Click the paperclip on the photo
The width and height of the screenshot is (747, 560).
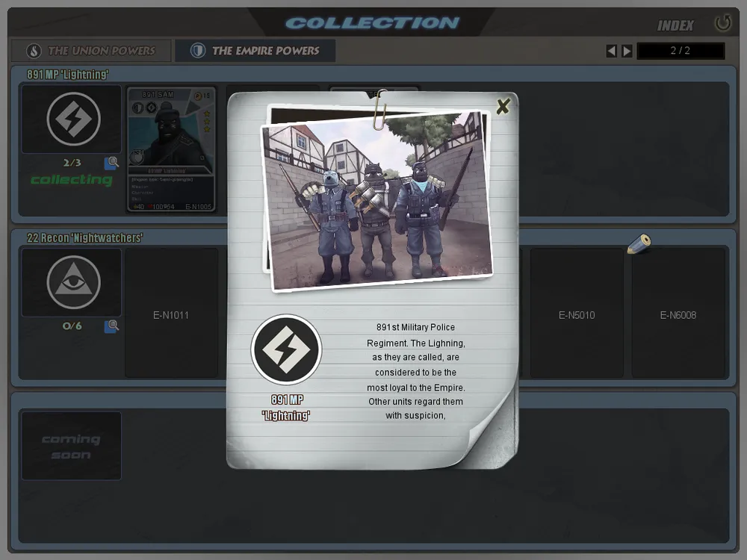380,110
